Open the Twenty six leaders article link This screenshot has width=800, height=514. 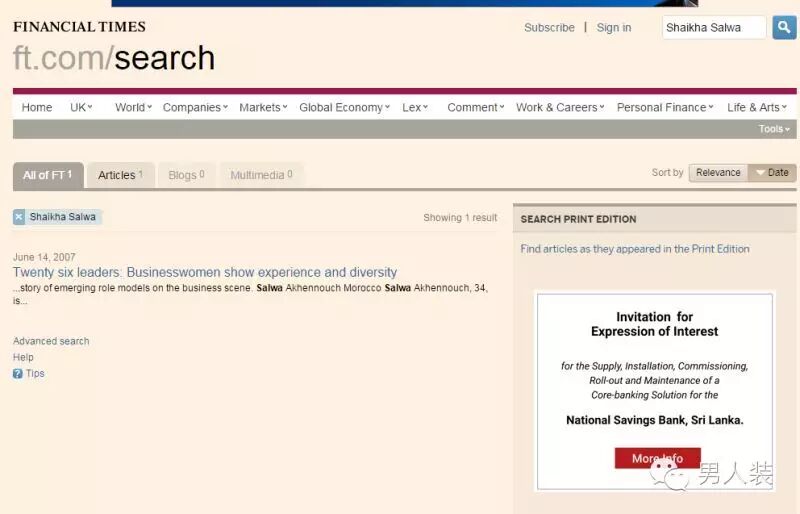click(x=205, y=272)
